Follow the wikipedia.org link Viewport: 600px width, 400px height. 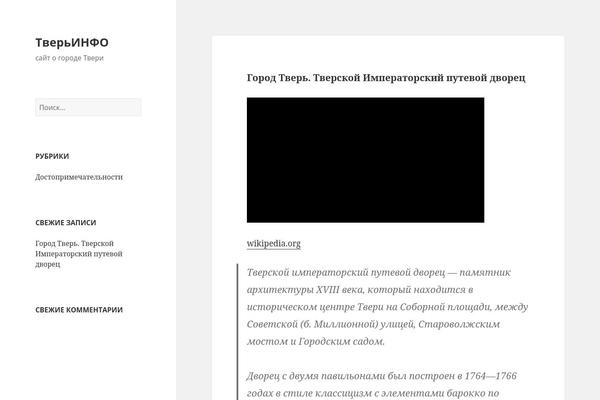pyautogui.click(x=274, y=243)
